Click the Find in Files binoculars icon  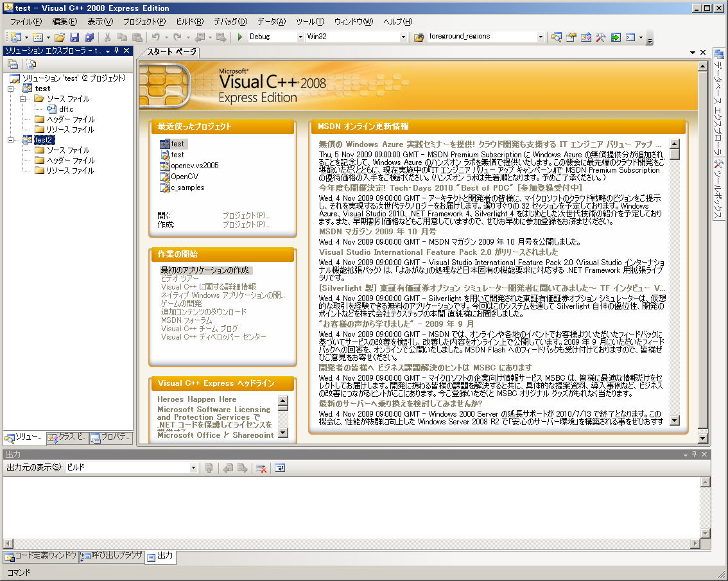coord(419,37)
